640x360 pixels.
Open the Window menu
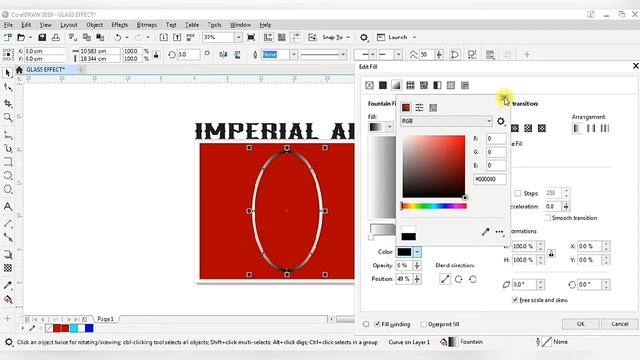point(240,25)
